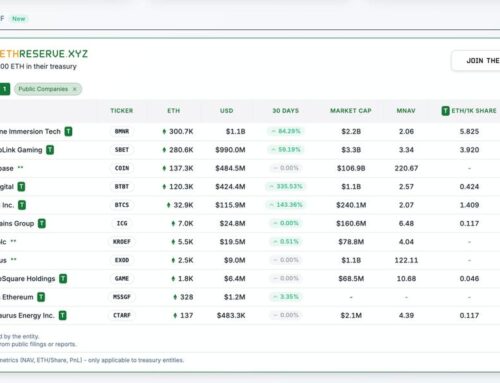Click the JOIN THE button
Image resolution: width=500 pixels, height=383 pixels.
point(476,61)
